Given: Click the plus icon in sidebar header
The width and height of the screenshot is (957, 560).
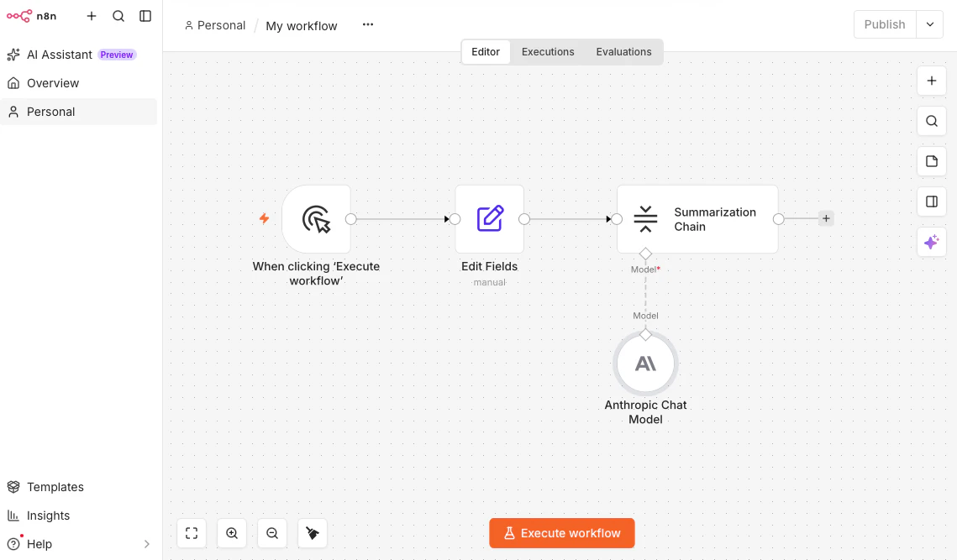Looking at the screenshot, I should pos(92,16).
